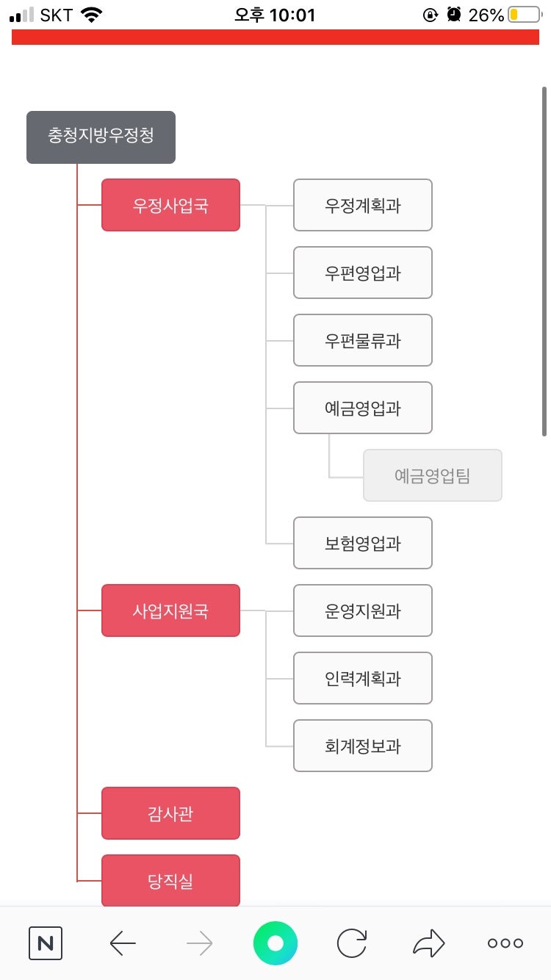Tap the forward arrow icon
Viewport: 551px width, 980px height.
[199, 943]
